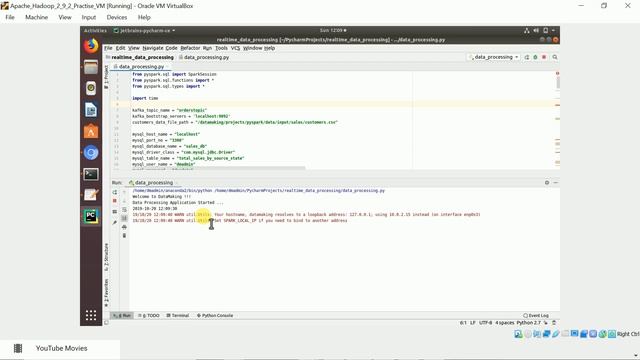Click the editor vertical scrollbar
Image resolution: width=640 pixels, height=360 pixels.
pyautogui.click(x=558, y=82)
